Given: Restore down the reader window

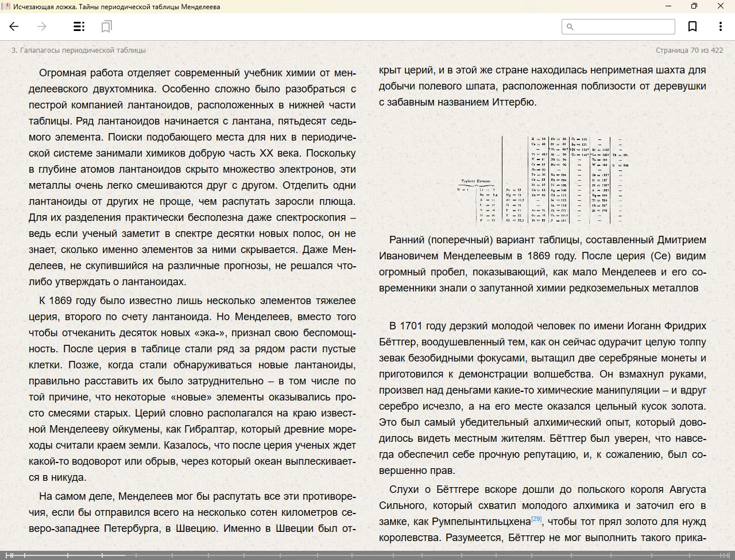Looking at the screenshot, I should (694, 6).
